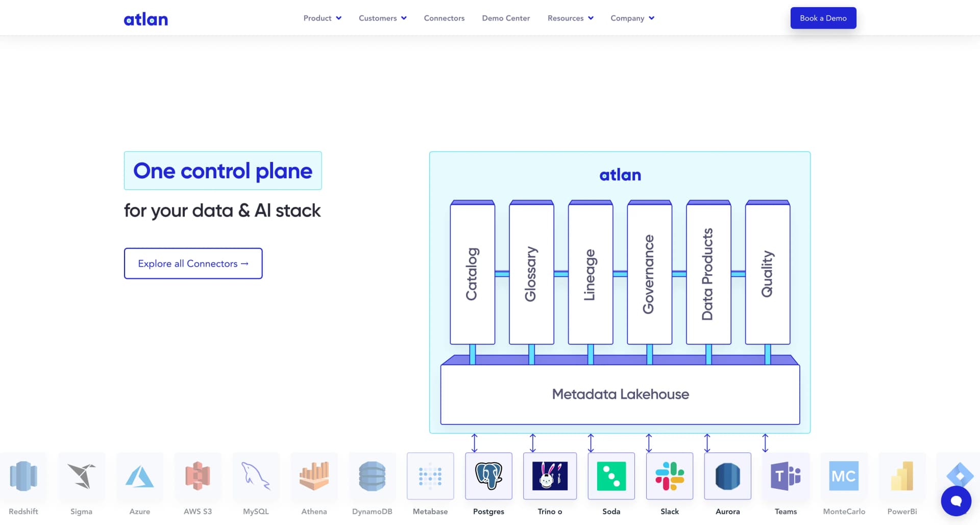
Task: Expand the Customers dropdown menu
Action: click(382, 18)
